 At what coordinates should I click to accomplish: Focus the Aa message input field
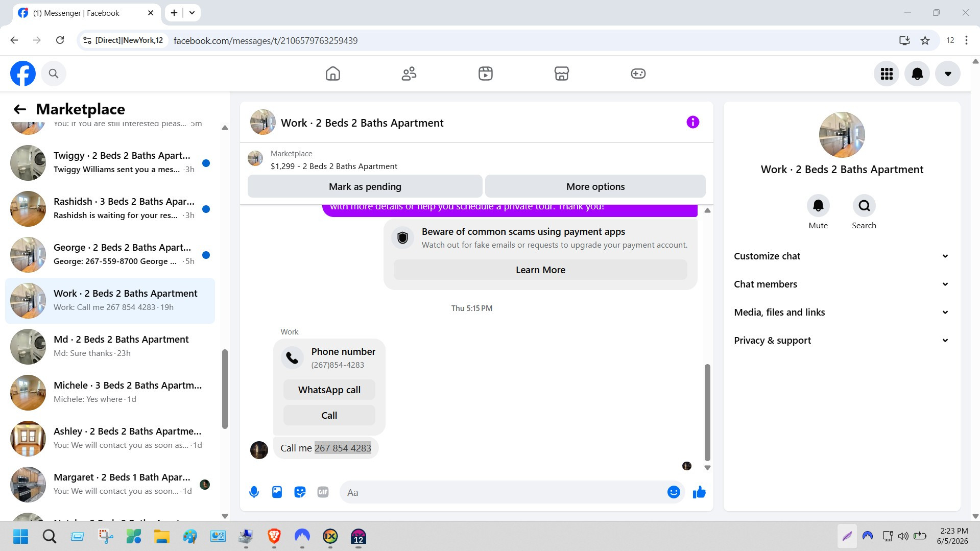point(503,492)
